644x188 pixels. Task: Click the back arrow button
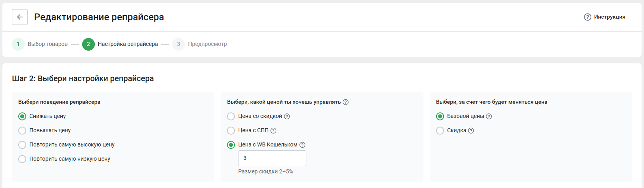(x=20, y=17)
